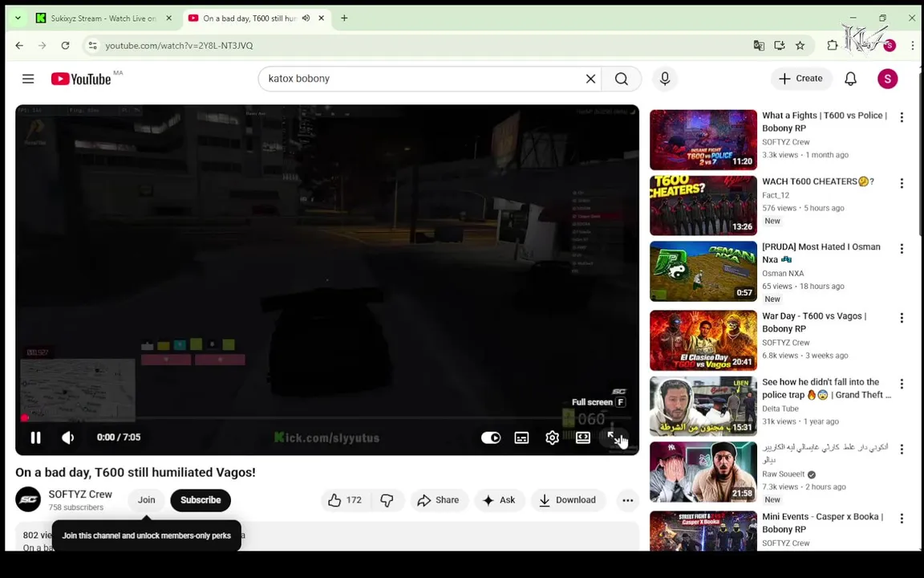Open options menu for Raw Soueelt video
Image resolution: width=924 pixels, height=578 pixels.
click(901, 450)
